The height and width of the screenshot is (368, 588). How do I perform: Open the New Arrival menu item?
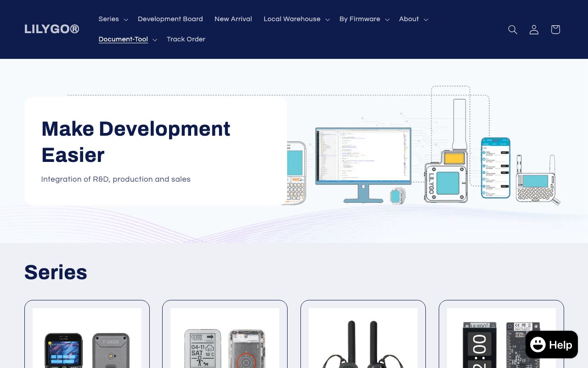[233, 19]
